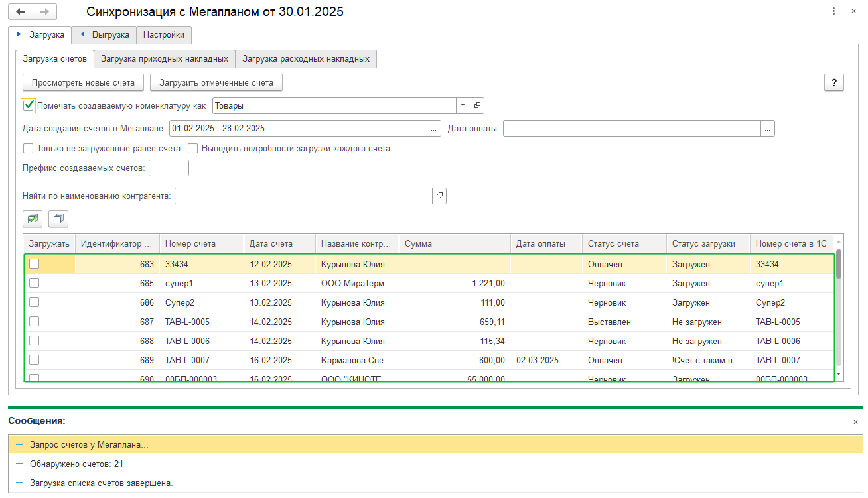This screenshot has width=868, height=498.
Task: Switch to the Настройки tab
Action: 164,34
